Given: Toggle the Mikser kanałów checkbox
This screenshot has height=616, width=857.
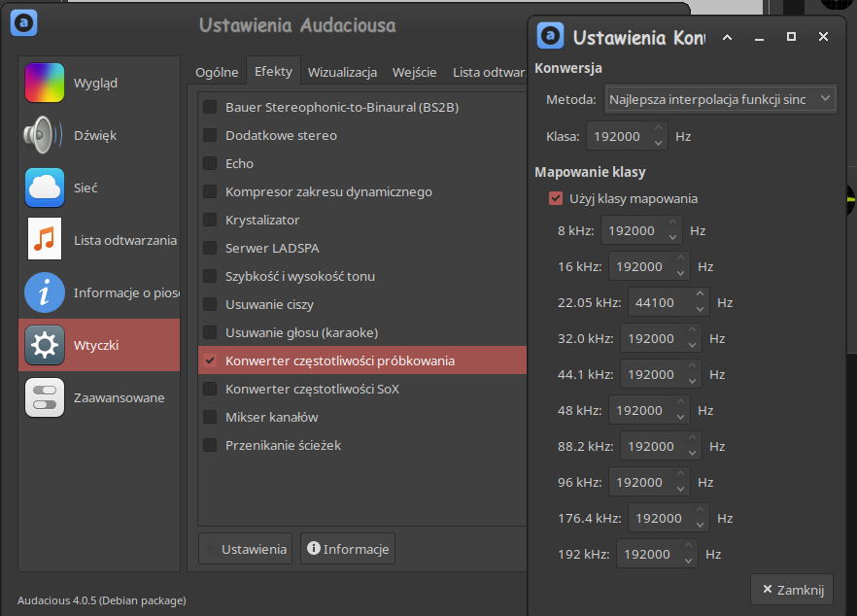Looking at the screenshot, I should tap(210, 417).
